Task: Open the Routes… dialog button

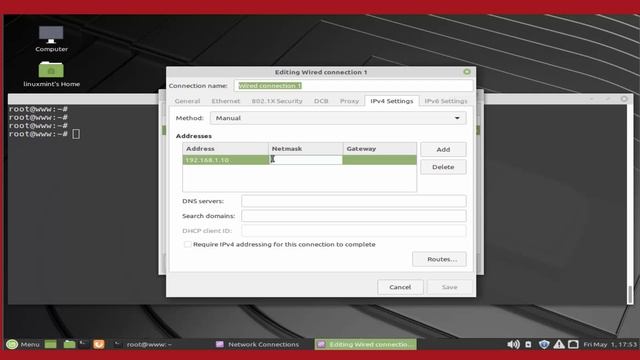Action: point(439,259)
